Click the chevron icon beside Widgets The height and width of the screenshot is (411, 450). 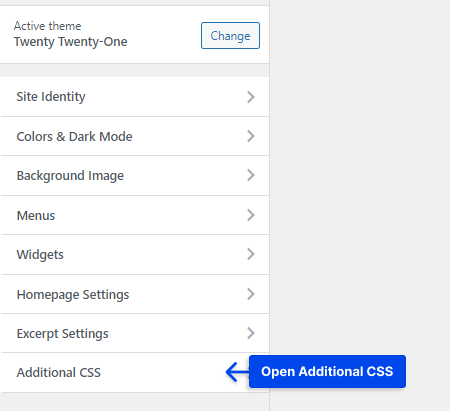click(251, 254)
